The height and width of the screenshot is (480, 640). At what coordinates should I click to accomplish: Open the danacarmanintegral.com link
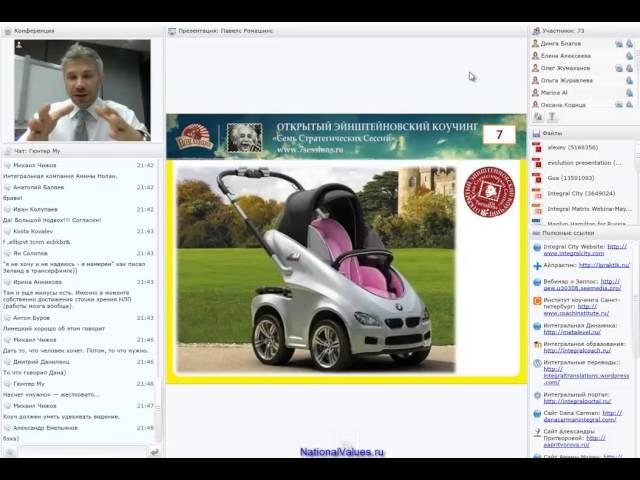[x=580, y=420]
